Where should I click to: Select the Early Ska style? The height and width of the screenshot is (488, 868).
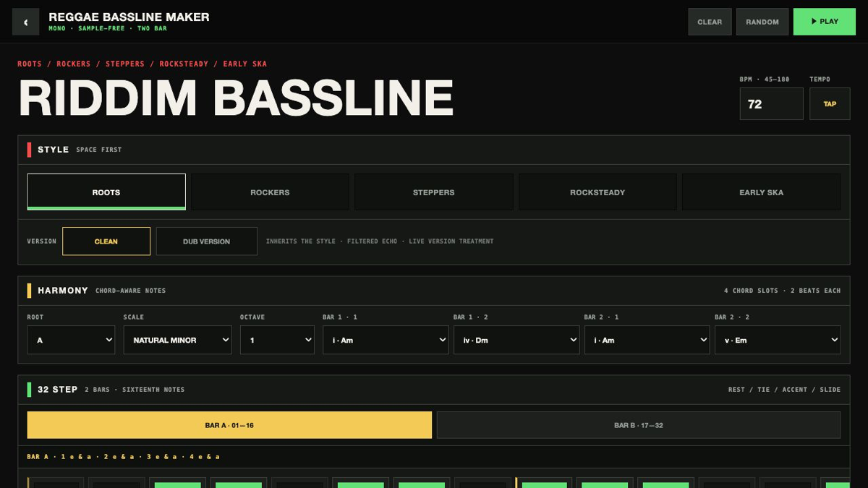tap(761, 192)
